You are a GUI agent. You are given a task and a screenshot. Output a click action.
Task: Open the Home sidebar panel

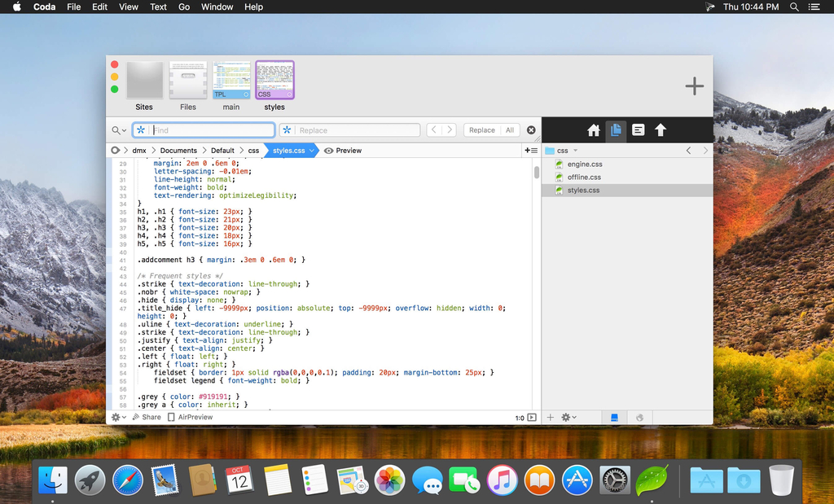(x=594, y=130)
